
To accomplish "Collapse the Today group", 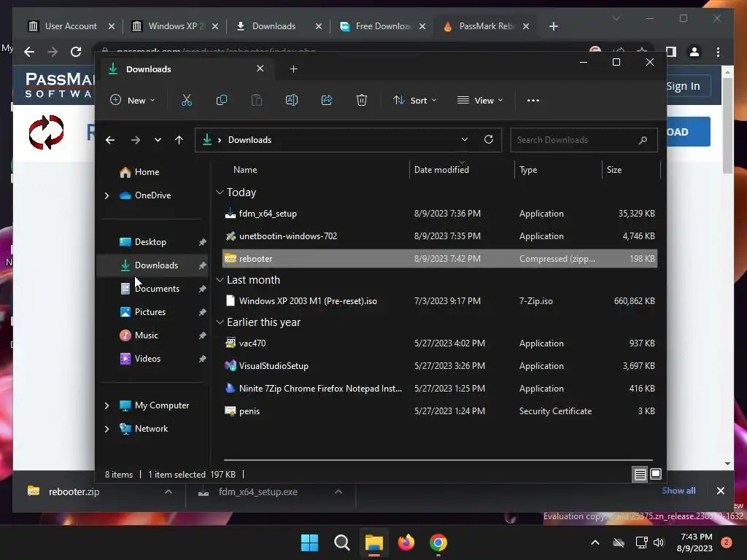I will click(220, 192).
